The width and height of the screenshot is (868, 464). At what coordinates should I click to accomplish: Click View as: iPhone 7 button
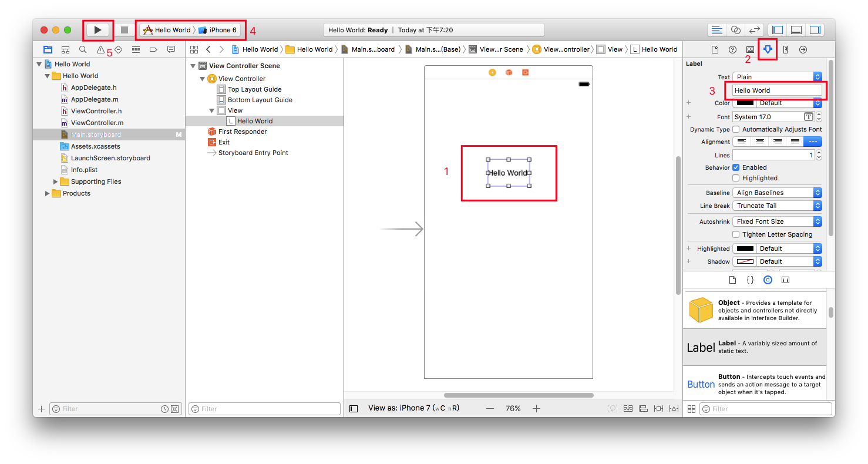tap(413, 408)
